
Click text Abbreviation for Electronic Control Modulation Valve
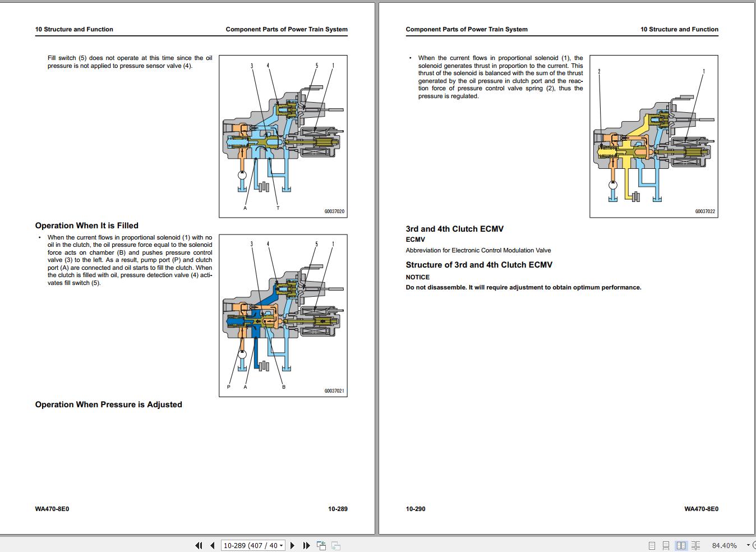click(x=478, y=250)
